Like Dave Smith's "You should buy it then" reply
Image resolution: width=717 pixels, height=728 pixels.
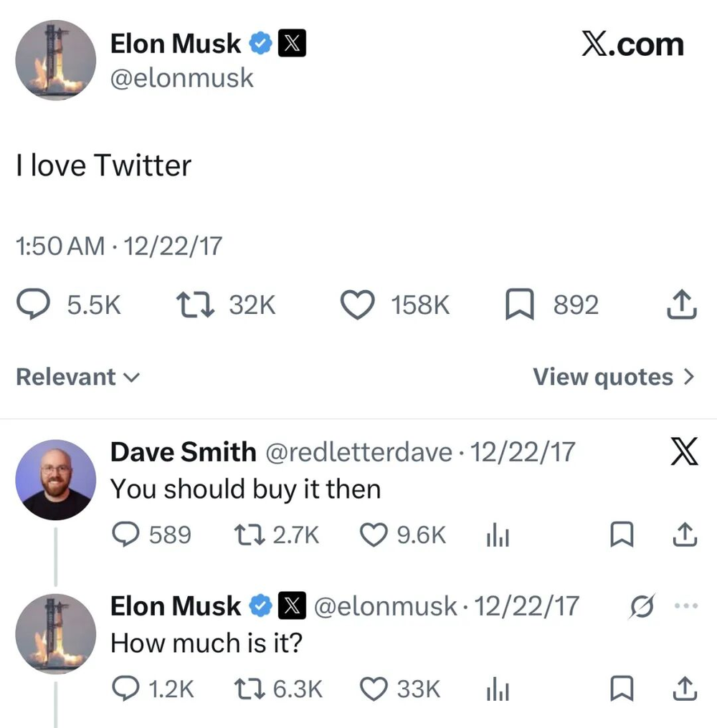[374, 535]
